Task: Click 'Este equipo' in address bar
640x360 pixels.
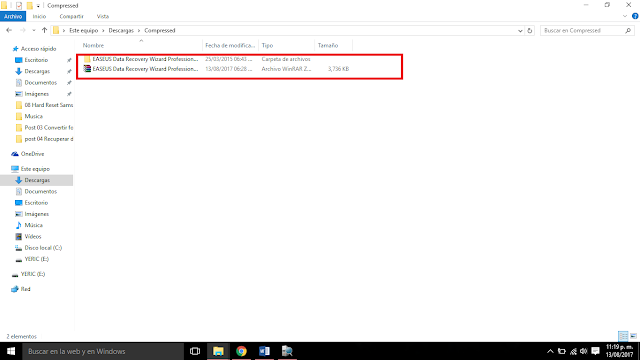Action: coord(84,31)
